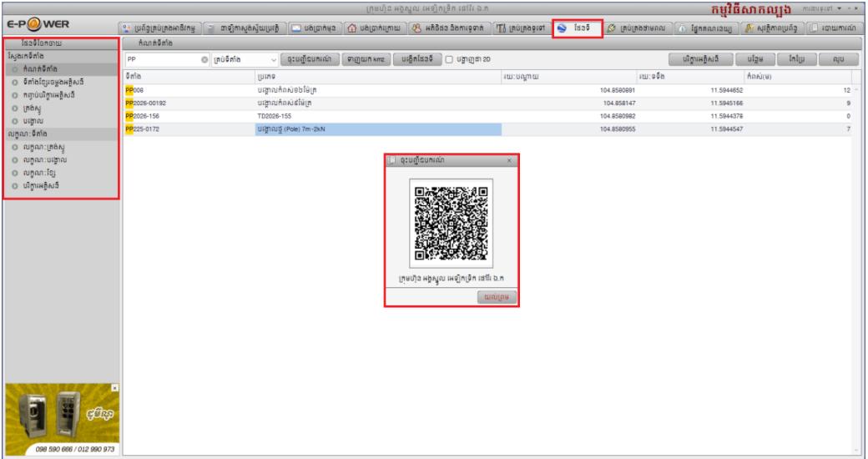
Task: Close the advertisement banner with its x
Action: click(x=114, y=388)
